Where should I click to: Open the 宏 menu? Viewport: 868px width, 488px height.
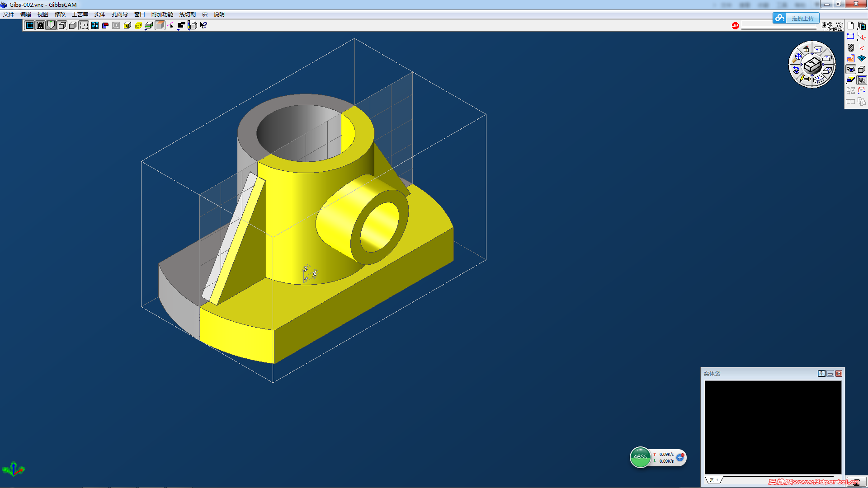tap(205, 14)
